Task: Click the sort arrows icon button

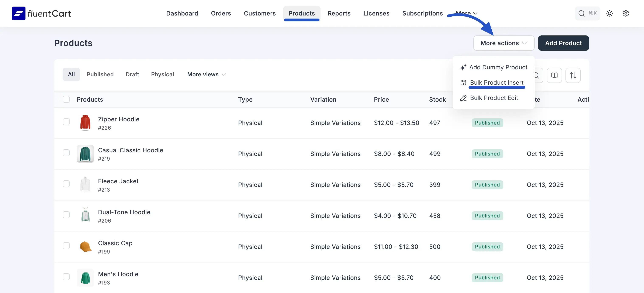Action: click(x=573, y=75)
